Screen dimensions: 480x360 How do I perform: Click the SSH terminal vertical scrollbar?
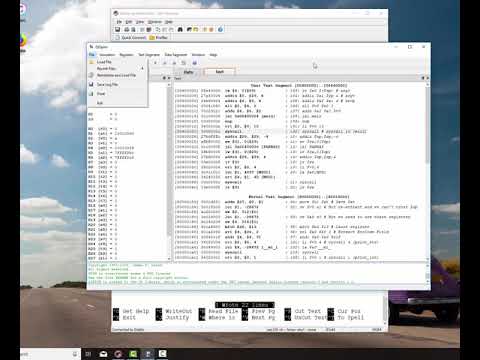[386, 309]
